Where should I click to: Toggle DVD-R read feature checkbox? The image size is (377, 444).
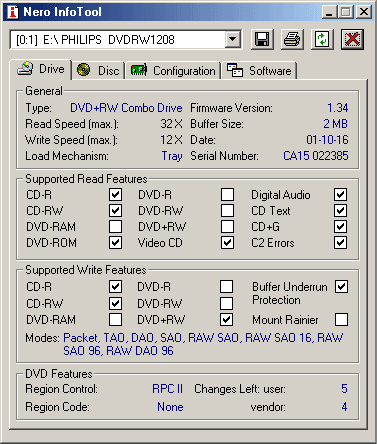(x=227, y=195)
